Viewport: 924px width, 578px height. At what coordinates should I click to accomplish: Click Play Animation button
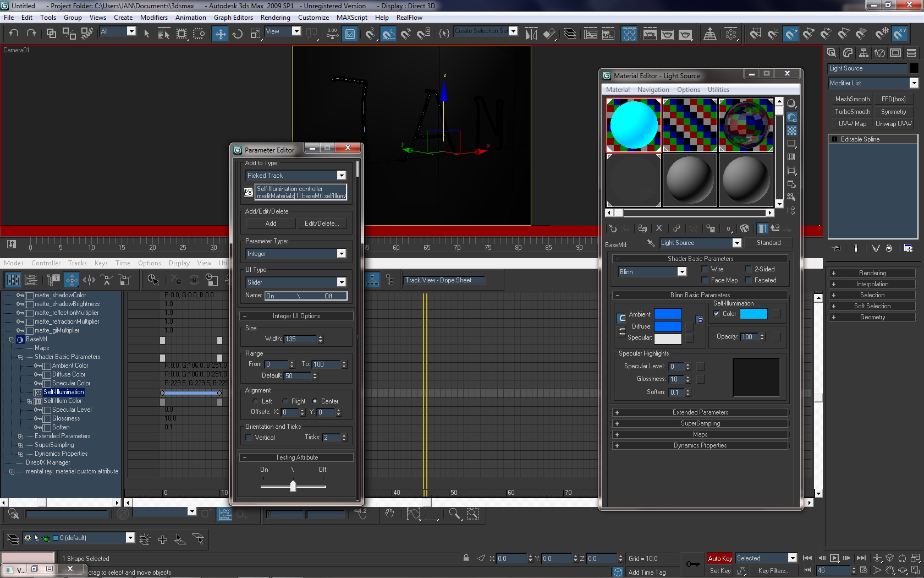click(834, 558)
